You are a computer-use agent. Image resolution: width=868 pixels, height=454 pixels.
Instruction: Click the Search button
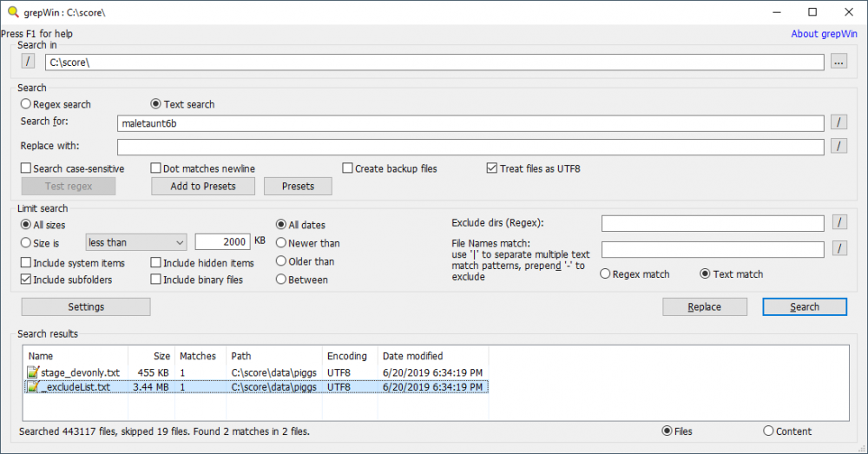click(x=804, y=306)
